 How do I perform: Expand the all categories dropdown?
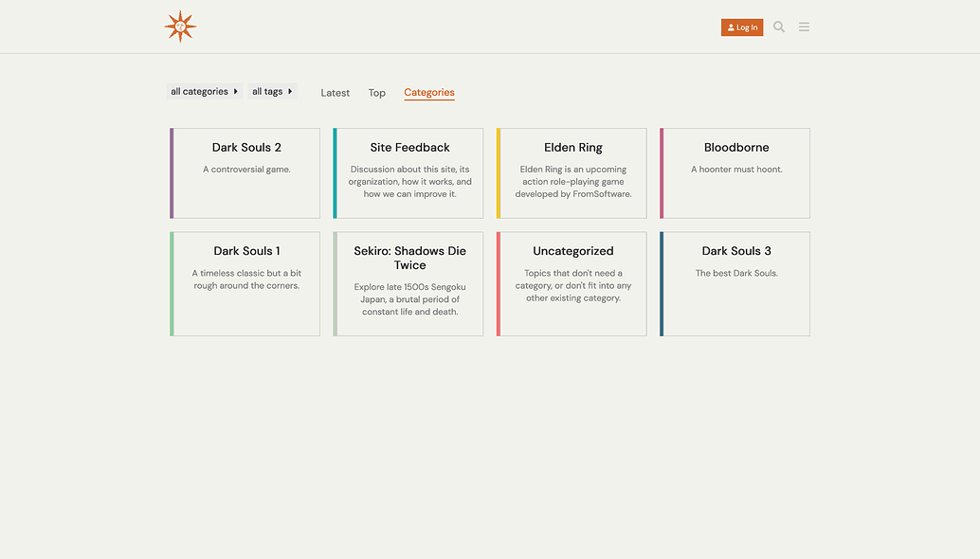click(x=204, y=92)
